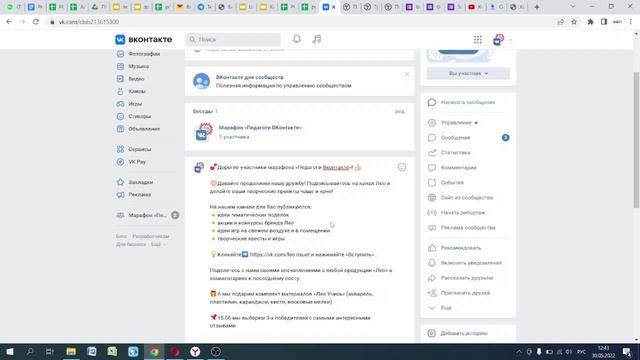Open Chrome three-dot menu
Viewport: 640px width, 360px height.
[x=631, y=22]
